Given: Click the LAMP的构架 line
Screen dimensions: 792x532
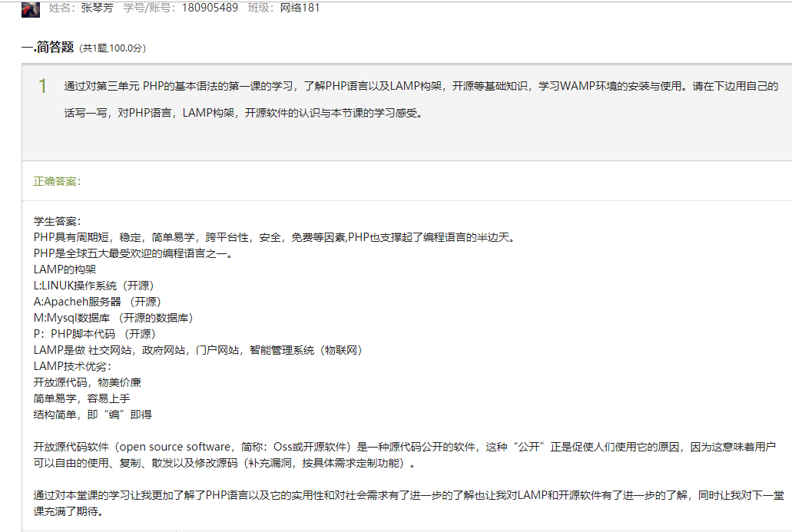Looking at the screenshot, I should pos(65,269).
